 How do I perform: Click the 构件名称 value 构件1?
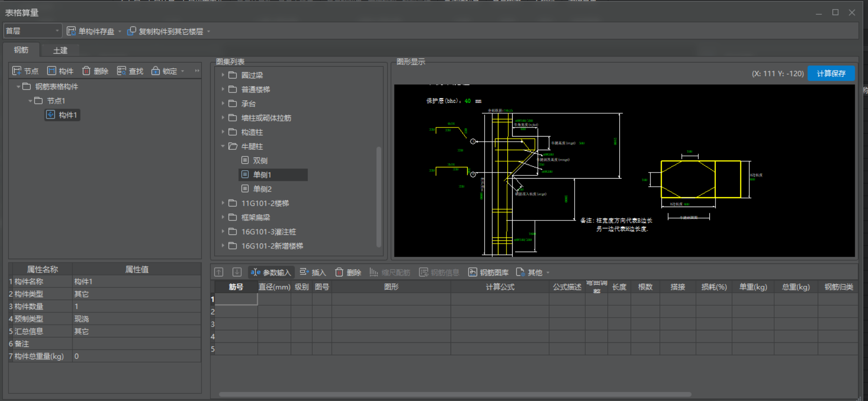[136, 282]
